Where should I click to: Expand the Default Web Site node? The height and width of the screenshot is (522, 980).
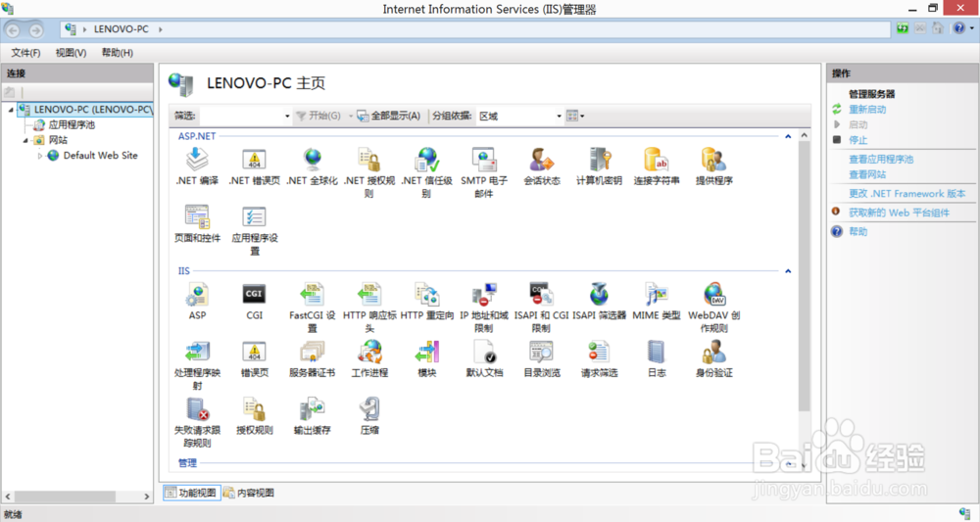(x=40, y=156)
